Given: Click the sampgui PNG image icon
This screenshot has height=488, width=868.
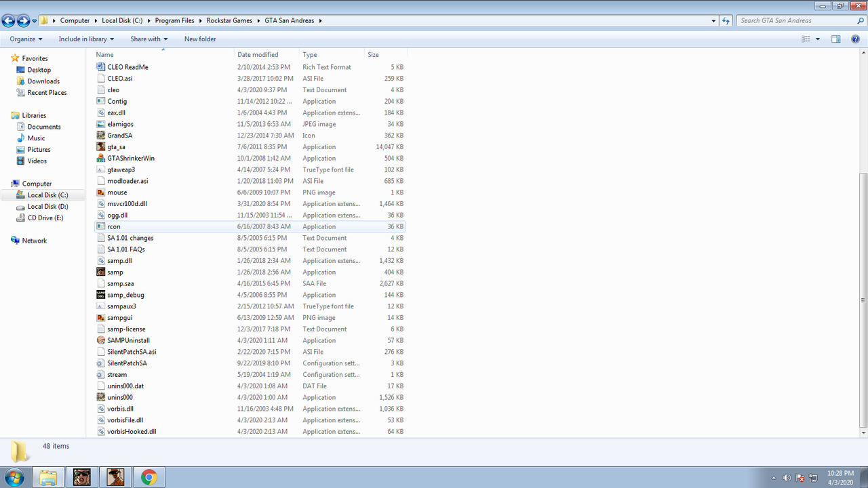Looking at the screenshot, I should pos(101,318).
